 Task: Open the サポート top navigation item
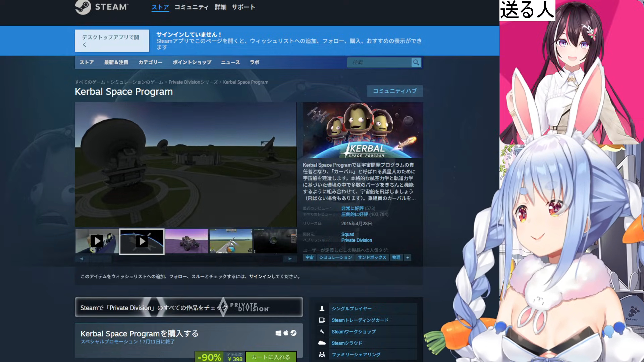pos(243,7)
